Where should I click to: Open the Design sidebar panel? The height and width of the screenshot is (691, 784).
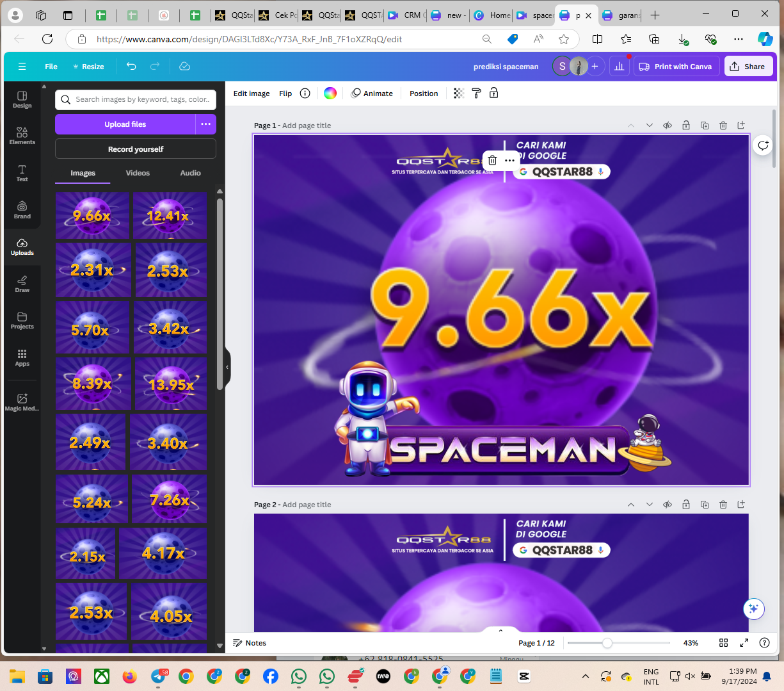pyautogui.click(x=22, y=99)
